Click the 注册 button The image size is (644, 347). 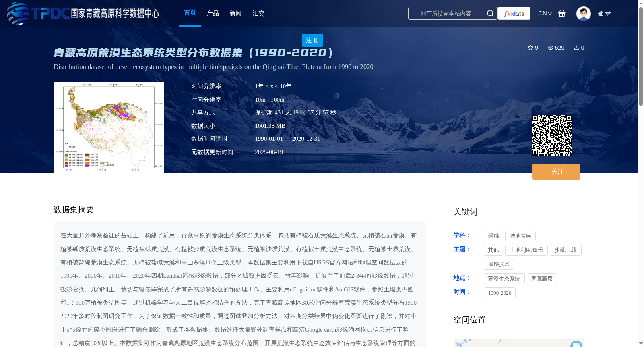tap(312, 40)
